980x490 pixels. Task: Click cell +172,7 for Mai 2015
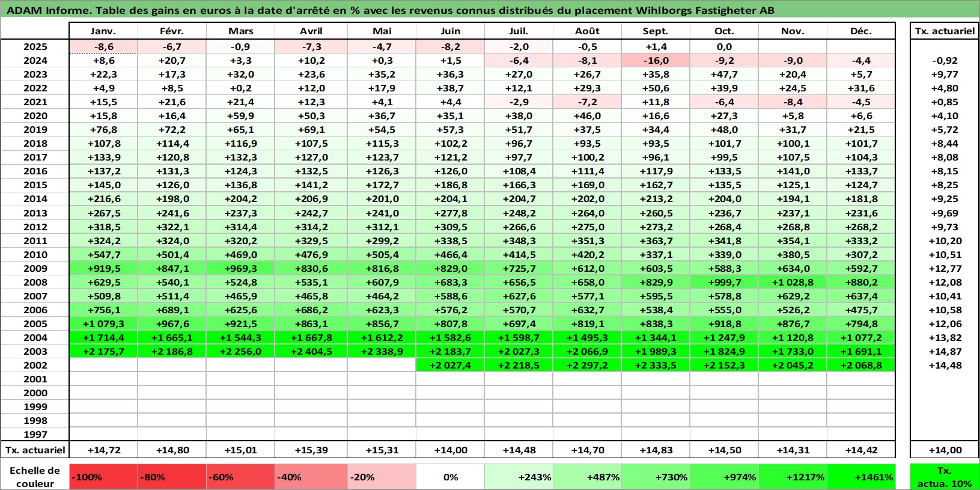point(382,185)
